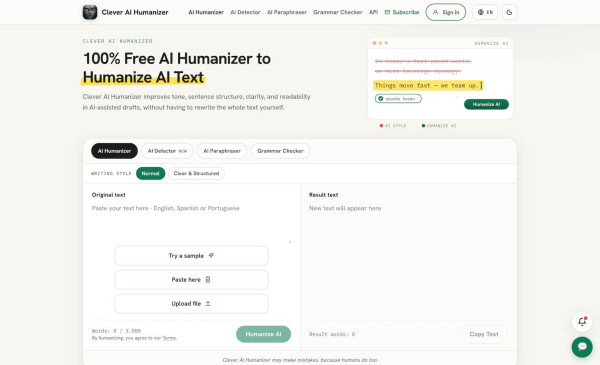
Task: Click the 'Words: 0 / 3,000' counter
Action: point(116,331)
